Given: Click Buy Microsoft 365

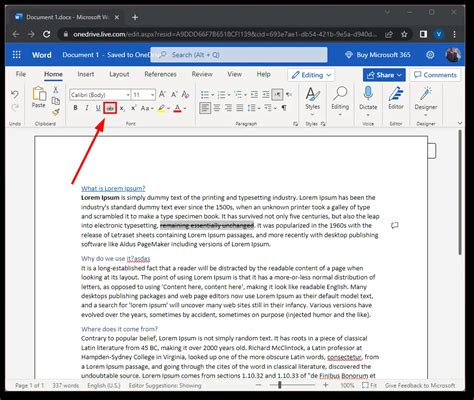Looking at the screenshot, I should pyautogui.click(x=377, y=55).
